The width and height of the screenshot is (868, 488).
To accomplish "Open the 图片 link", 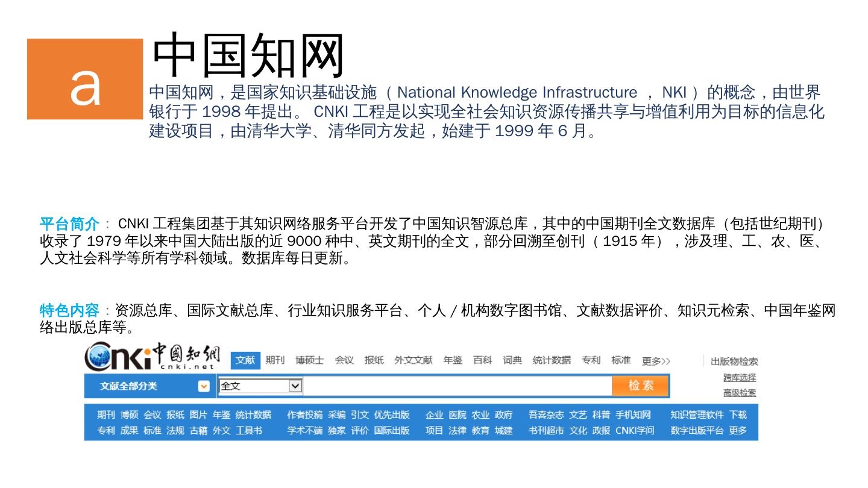I will (x=198, y=414).
